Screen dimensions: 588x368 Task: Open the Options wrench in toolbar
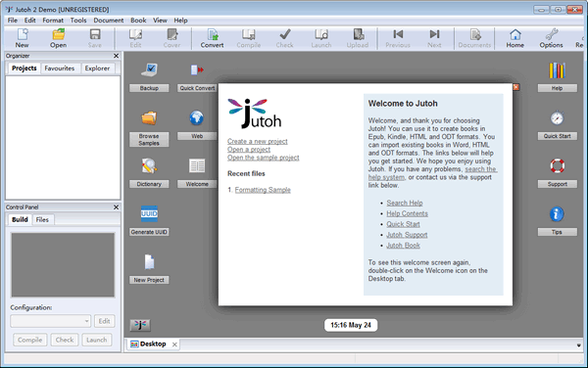[551, 38]
